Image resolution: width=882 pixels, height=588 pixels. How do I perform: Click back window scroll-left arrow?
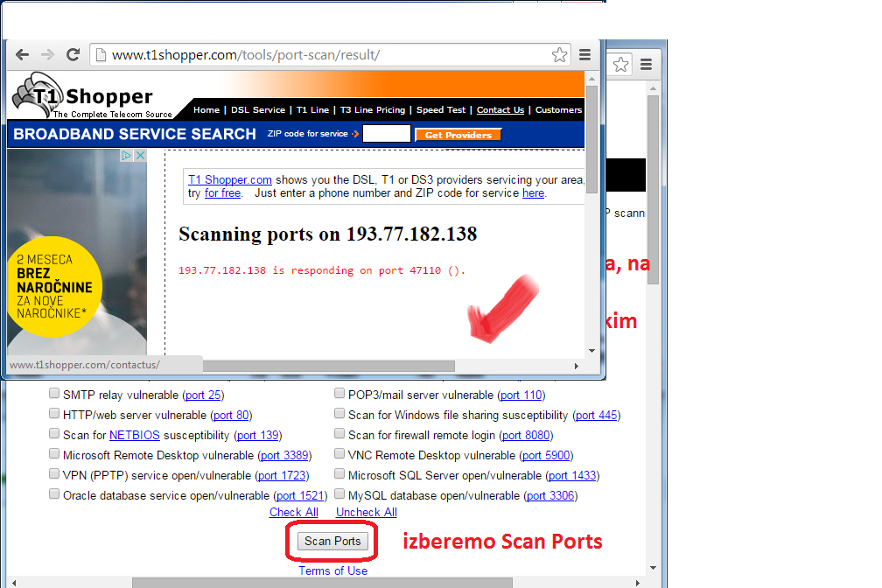pos(14,583)
